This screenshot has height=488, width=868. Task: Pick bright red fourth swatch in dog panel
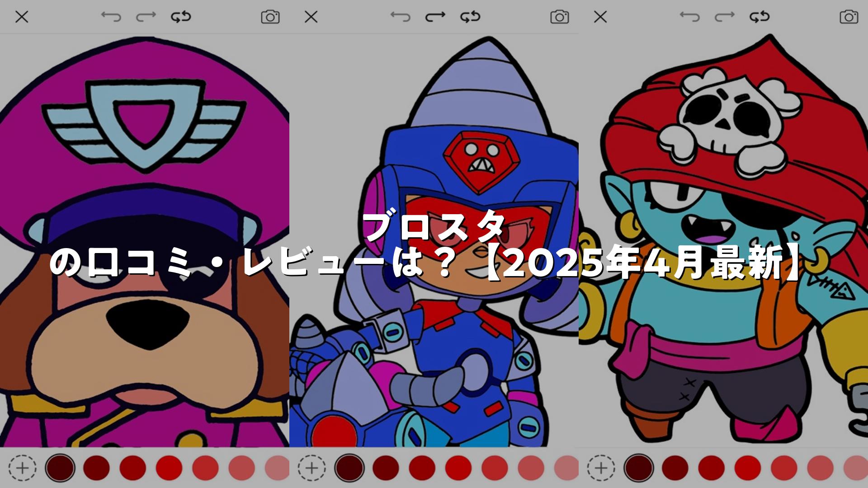tap(169, 468)
